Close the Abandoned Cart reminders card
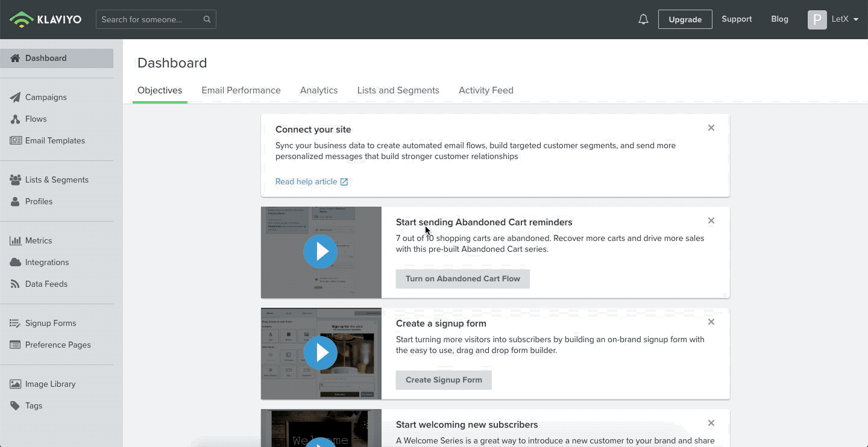 coord(711,220)
